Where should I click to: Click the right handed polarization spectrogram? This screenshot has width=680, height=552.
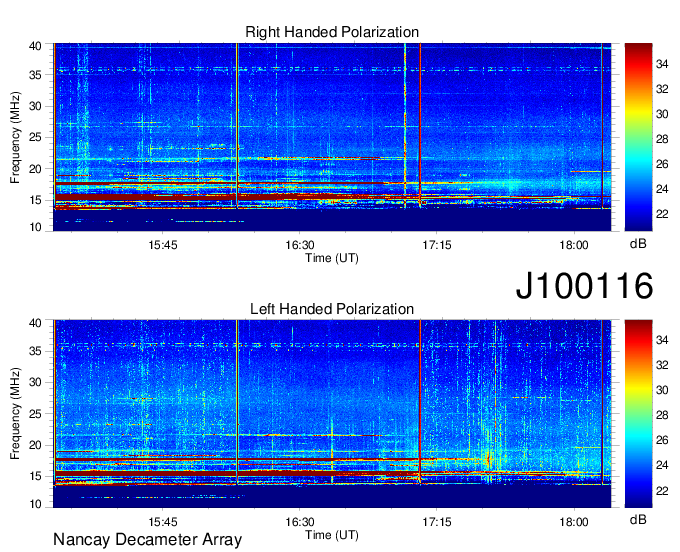pos(332,137)
